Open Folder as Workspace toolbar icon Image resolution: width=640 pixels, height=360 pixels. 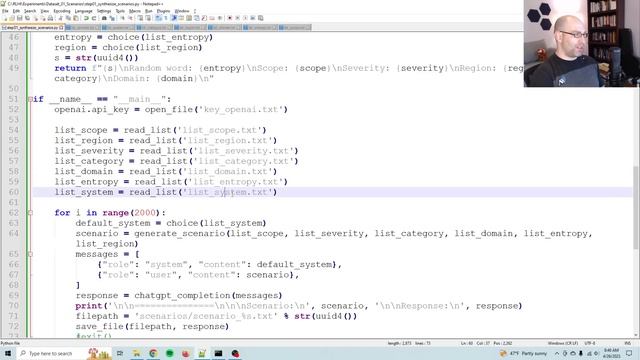(x=211, y=18)
